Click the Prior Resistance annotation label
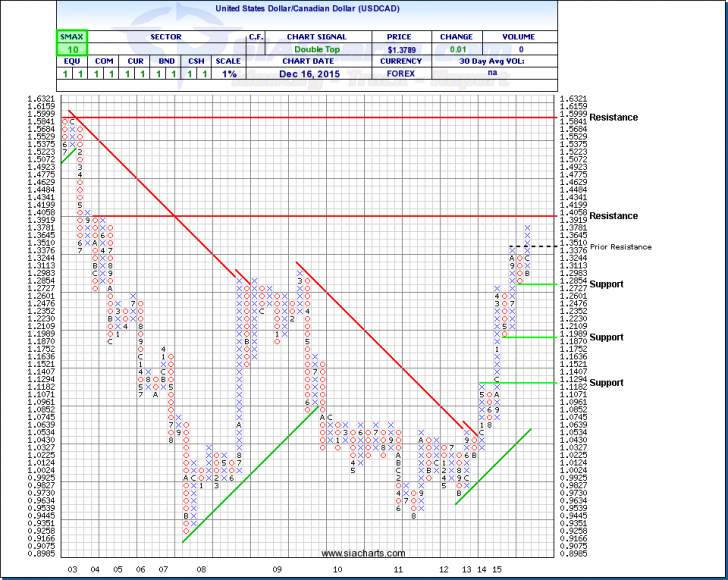 (620, 247)
